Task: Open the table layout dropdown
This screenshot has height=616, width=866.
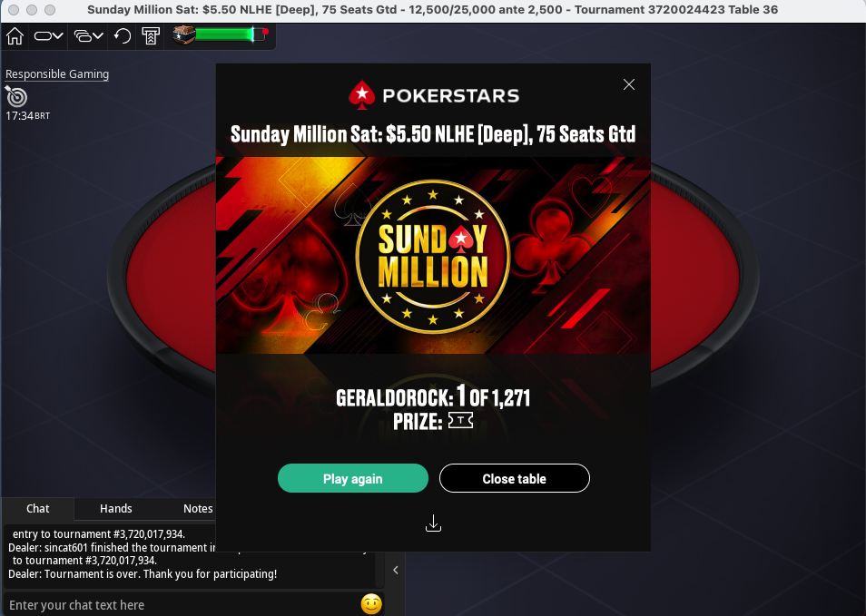Action: 49,36
